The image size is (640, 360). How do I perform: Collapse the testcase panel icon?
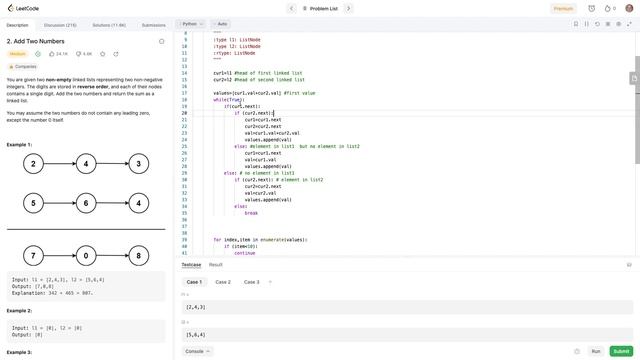[629, 265]
